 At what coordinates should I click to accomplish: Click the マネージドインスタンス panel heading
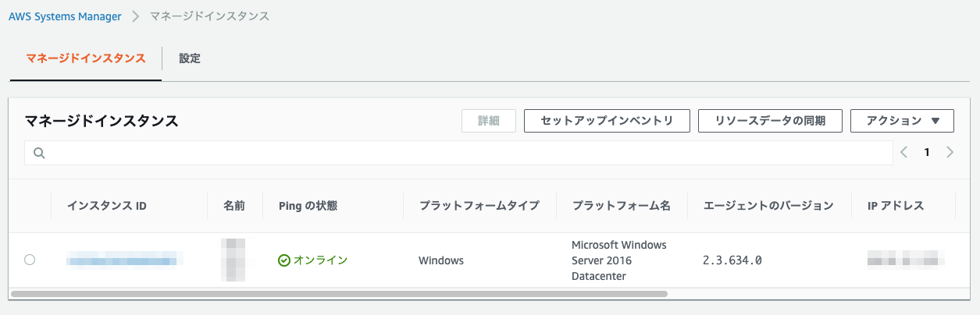pos(102,121)
